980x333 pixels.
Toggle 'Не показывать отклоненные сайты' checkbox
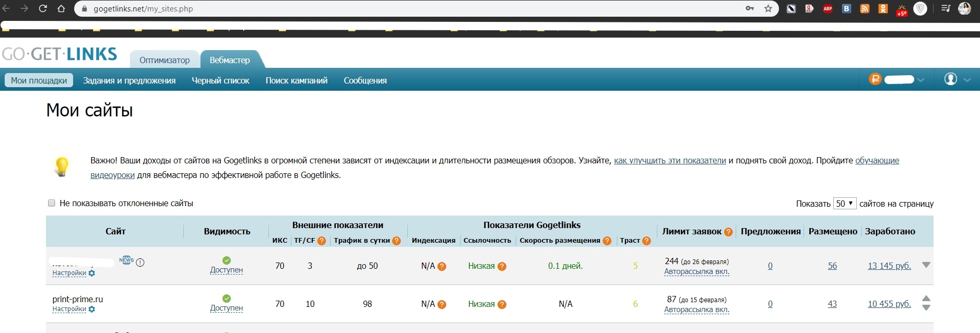tap(52, 203)
